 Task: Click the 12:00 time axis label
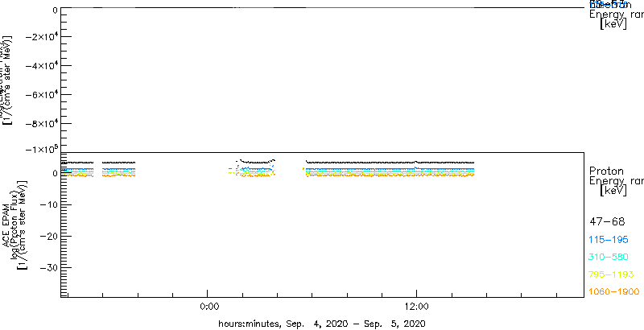click(x=416, y=306)
